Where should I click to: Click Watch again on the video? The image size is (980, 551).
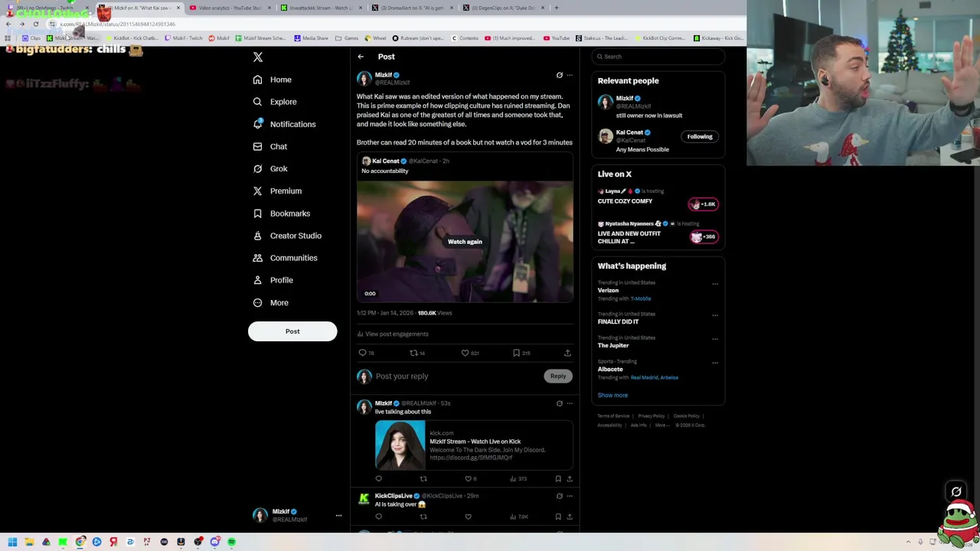point(465,242)
